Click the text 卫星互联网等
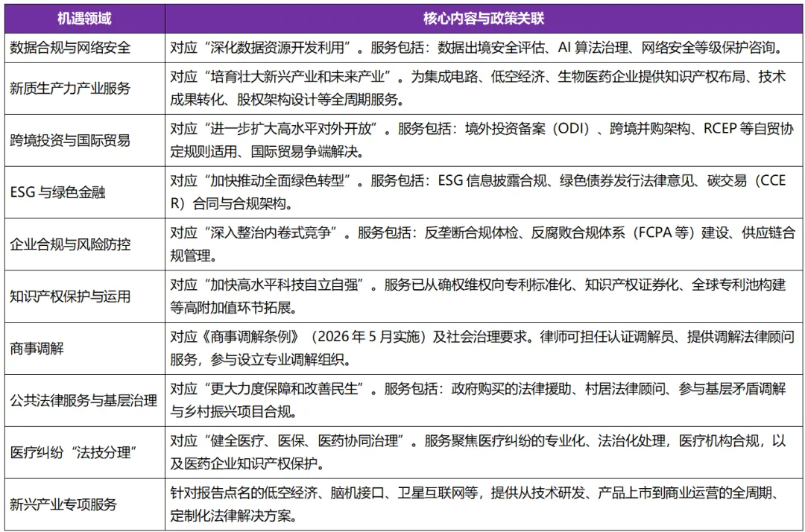 [438, 493]
